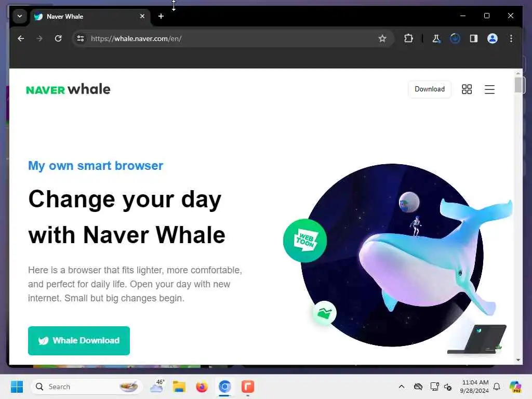Reload the current page

(x=58, y=38)
